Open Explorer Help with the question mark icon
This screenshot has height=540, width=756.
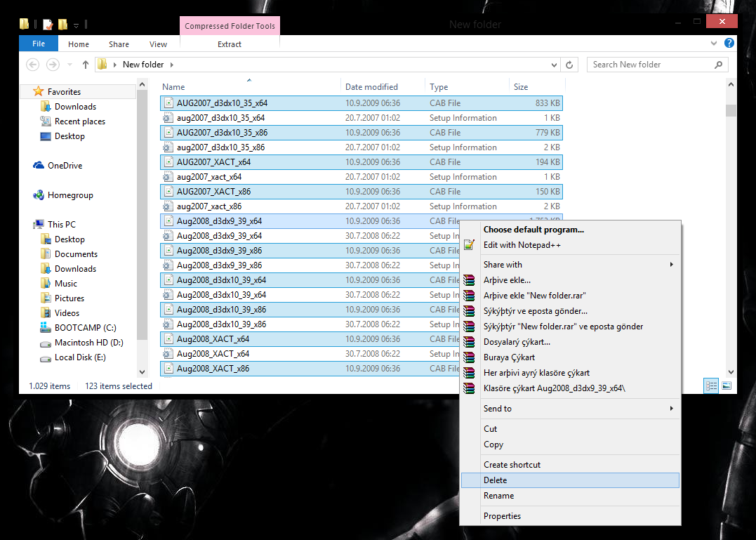coord(729,43)
